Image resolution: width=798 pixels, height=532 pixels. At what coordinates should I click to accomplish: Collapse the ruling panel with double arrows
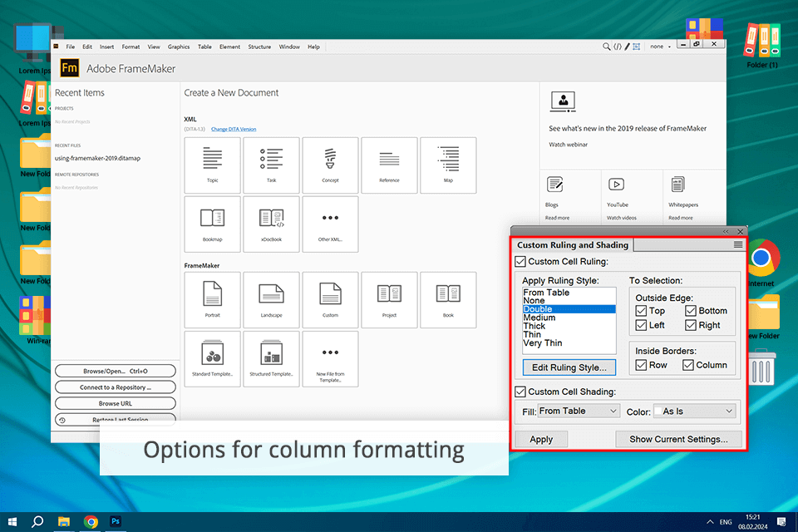click(726, 232)
